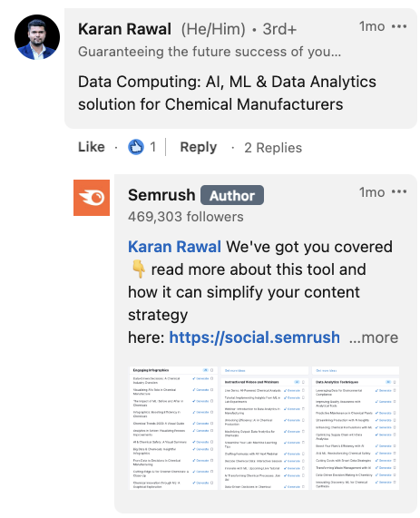Open three-dot menu on Semrush's reply
This screenshot has height=518, width=420.
coord(399,192)
